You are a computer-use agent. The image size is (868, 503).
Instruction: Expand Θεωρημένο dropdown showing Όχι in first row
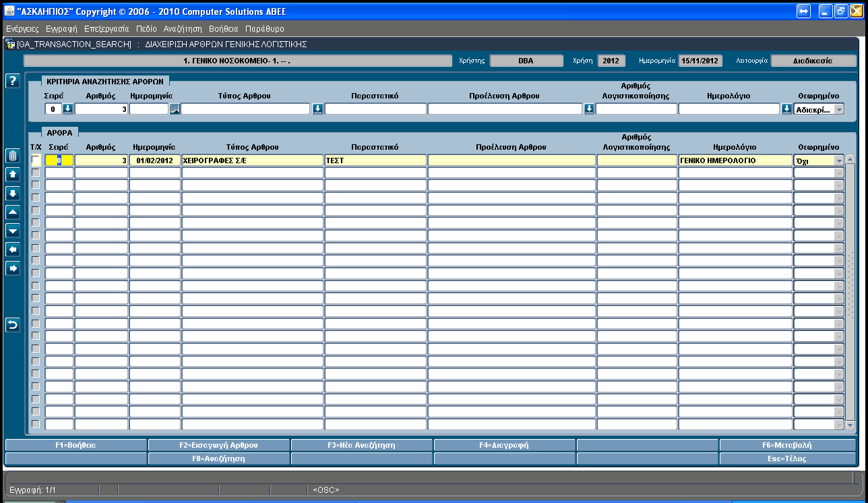click(838, 160)
